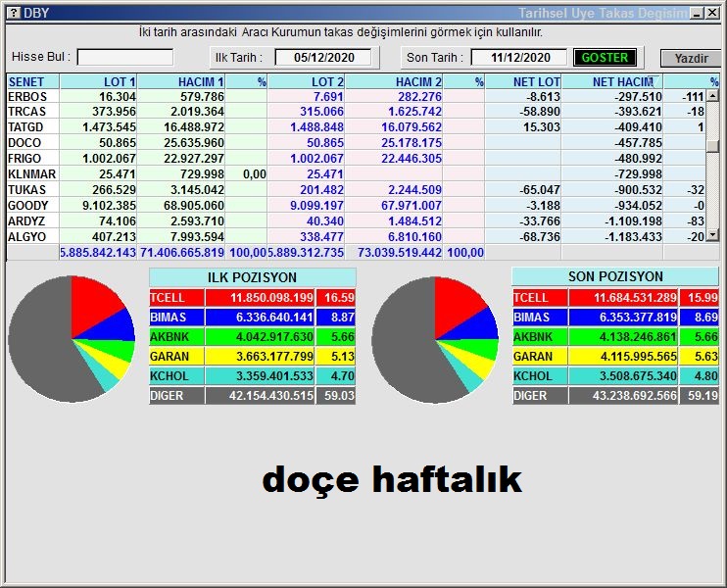Click GARAN yellow swatch in SON POZISYON
This screenshot has height=588, width=727.
click(x=540, y=356)
